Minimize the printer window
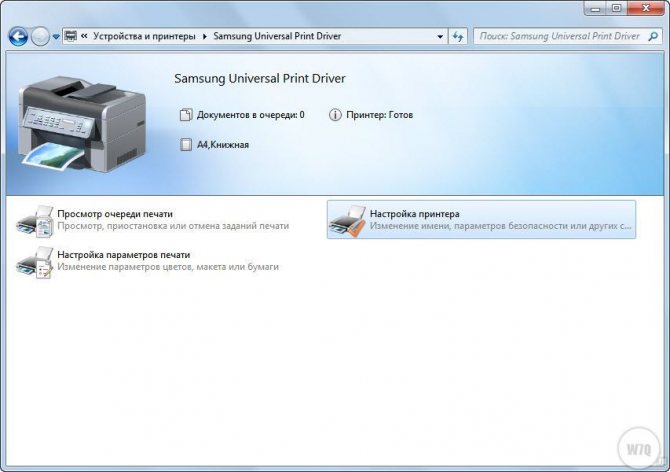 coord(596,8)
